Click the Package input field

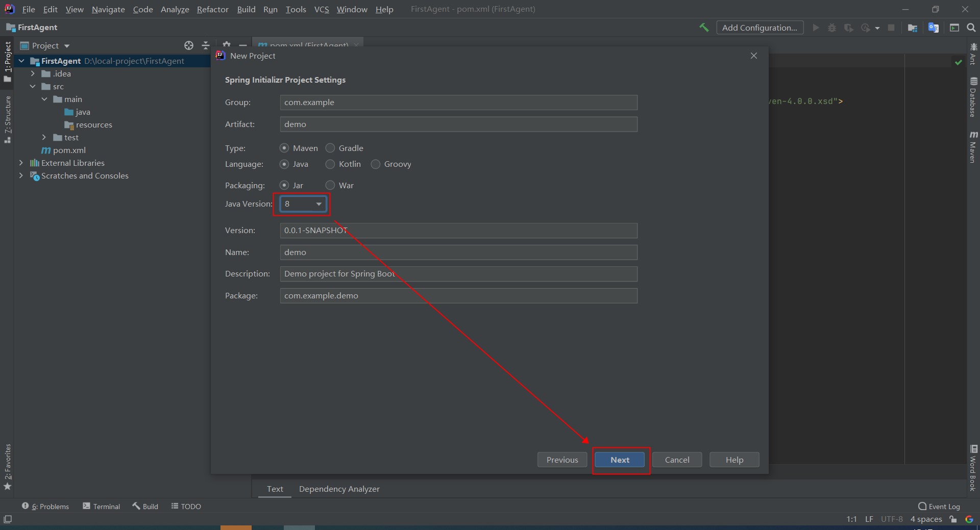click(x=458, y=296)
